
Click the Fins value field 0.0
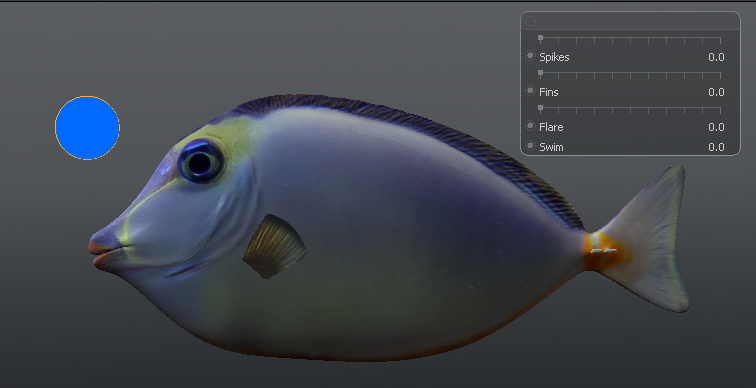(x=716, y=92)
